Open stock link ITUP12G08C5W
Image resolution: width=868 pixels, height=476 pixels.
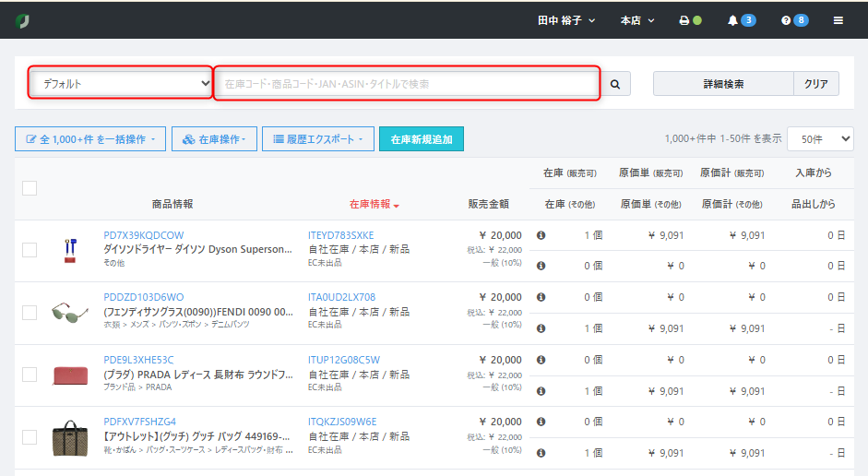tap(344, 360)
